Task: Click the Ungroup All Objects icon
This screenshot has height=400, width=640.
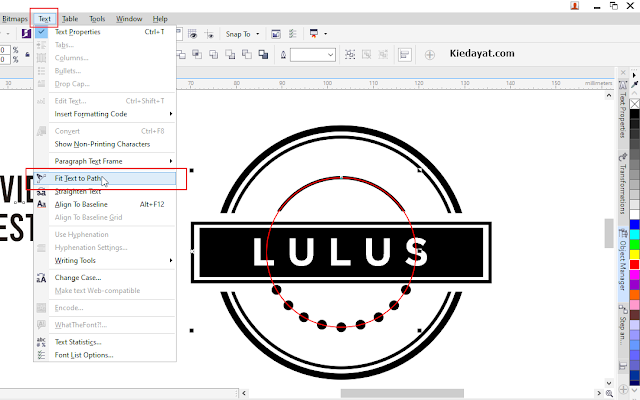Action: click(383, 54)
